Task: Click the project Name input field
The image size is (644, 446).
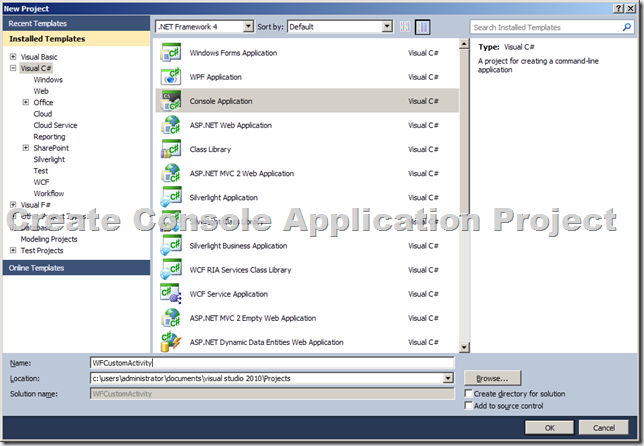Action: point(272,363)
